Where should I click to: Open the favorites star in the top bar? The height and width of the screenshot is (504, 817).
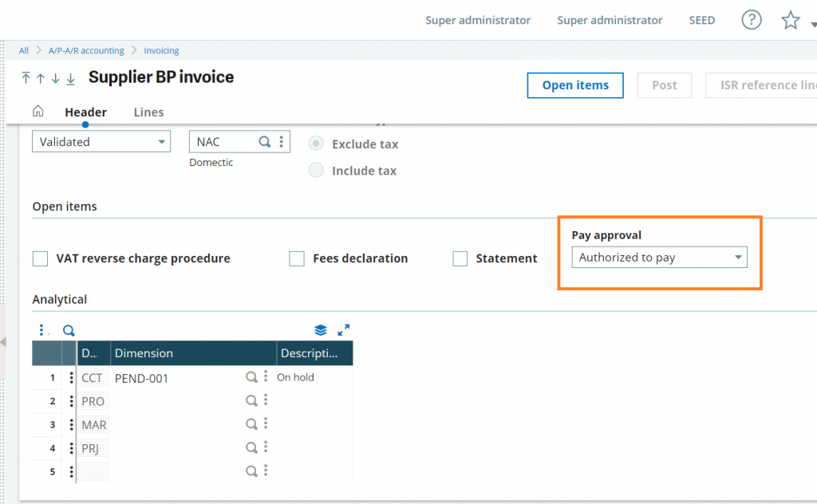tap(789, 20)
